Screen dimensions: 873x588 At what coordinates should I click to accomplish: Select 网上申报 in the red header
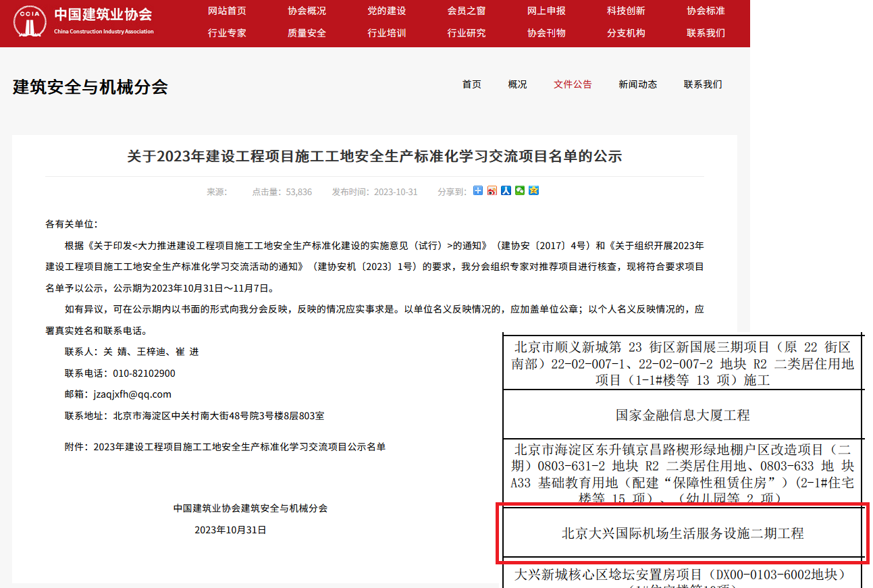pos(546,11)
